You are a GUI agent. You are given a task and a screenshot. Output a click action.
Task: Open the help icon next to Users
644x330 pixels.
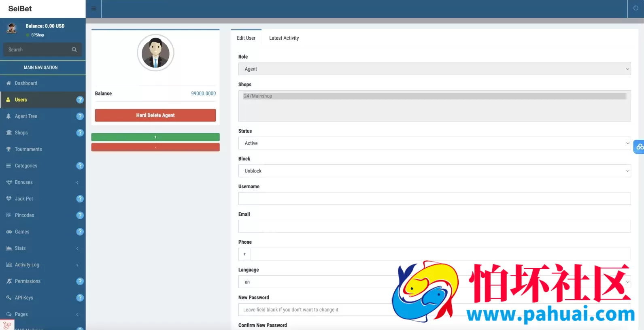pyautogui.click(x=80, y=100)
